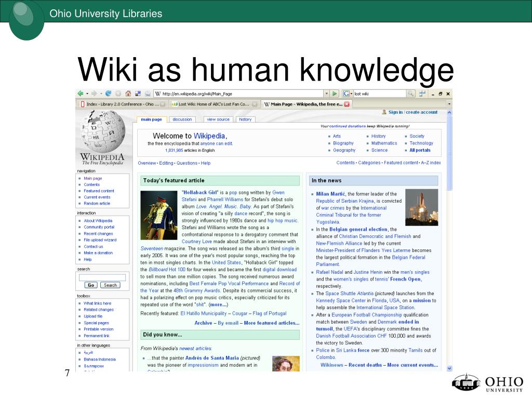Click the Wikipedia link in welcome heading
The height and width of the screenshot is (399, 532).
tap(209, 136)
